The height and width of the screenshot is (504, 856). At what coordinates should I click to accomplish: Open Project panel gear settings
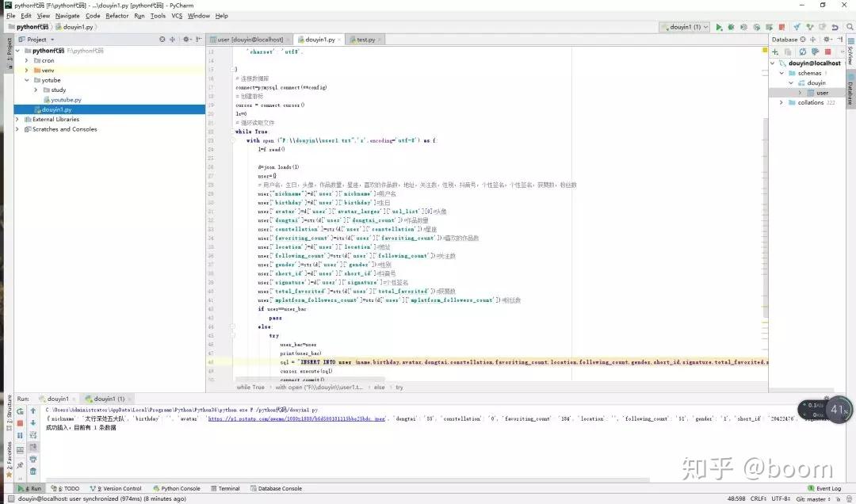(187, 40)
